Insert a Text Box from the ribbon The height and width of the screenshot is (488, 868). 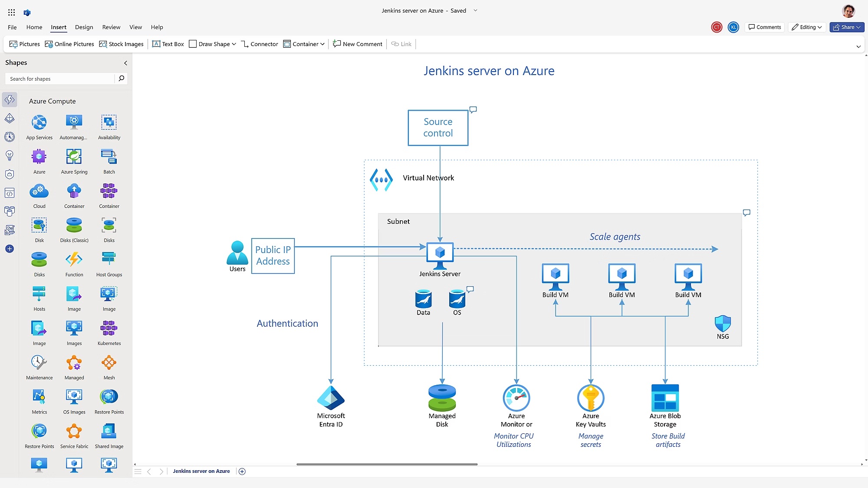pyautogui.click(x=168, y=44)
